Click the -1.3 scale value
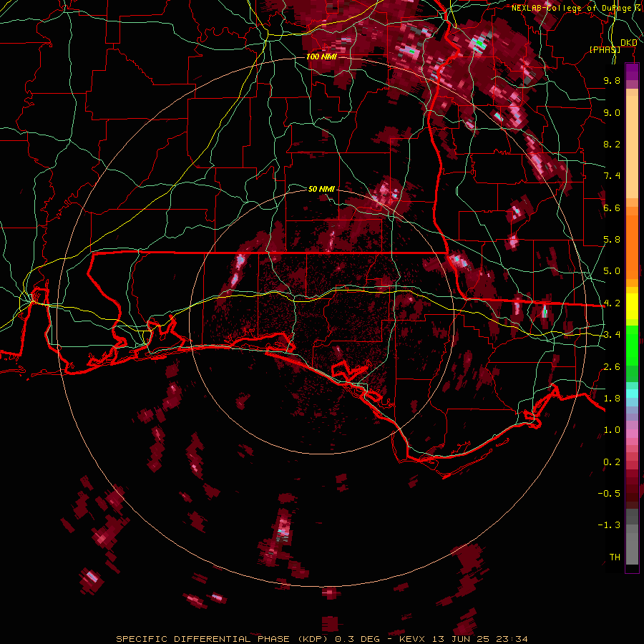This screenshot has width=644, height=644. coord(609,525)
